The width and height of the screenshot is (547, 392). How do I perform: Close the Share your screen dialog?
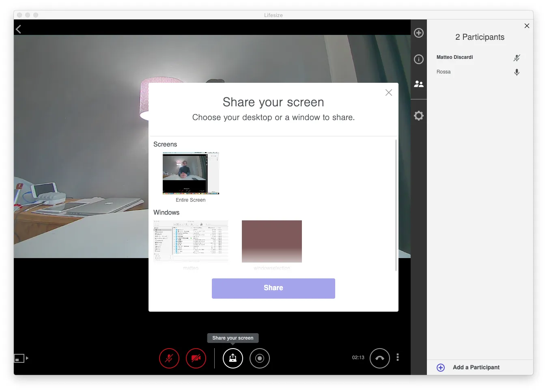click(x=389, y=93)
